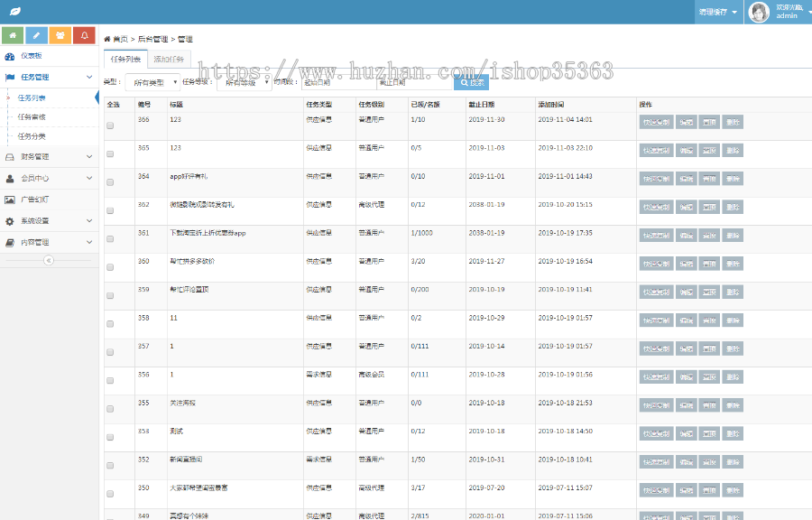
Task: Click the blue pencil shortcut button
Action: pyautogui.click(x=37, y=36)
